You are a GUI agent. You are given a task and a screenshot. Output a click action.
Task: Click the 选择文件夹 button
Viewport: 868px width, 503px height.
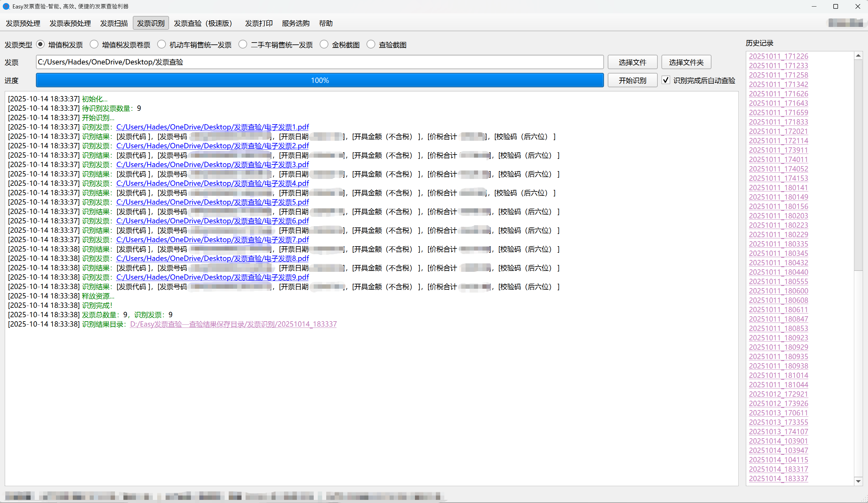(686, 62)
